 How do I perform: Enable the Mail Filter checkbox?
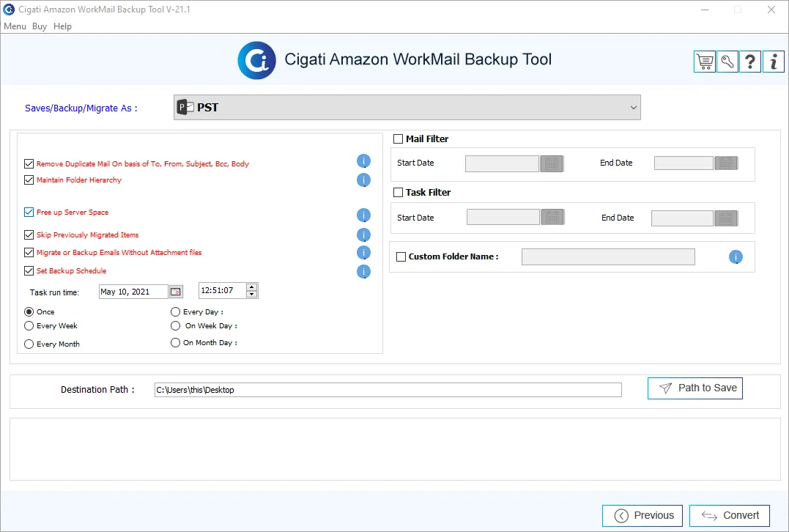click(398, 139)
